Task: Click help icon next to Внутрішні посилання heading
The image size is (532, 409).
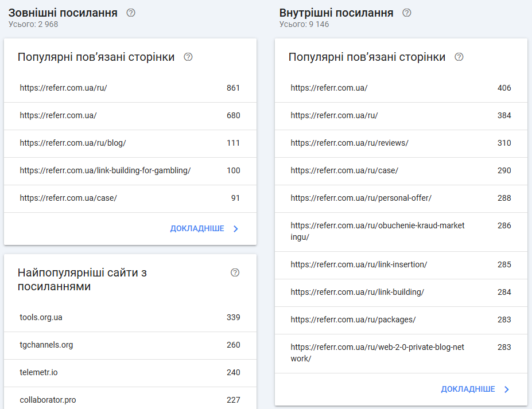Action: [407, 13]
